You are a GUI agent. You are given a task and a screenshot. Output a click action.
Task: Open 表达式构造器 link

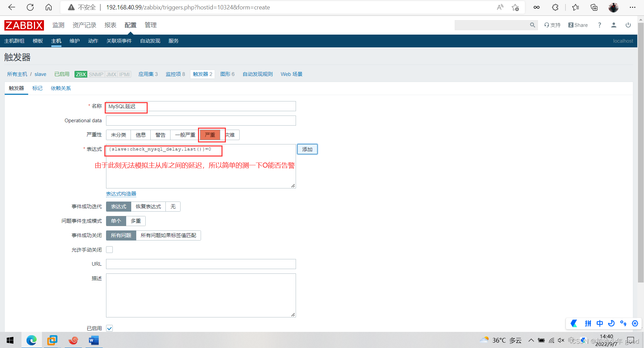tap(121, 194)
